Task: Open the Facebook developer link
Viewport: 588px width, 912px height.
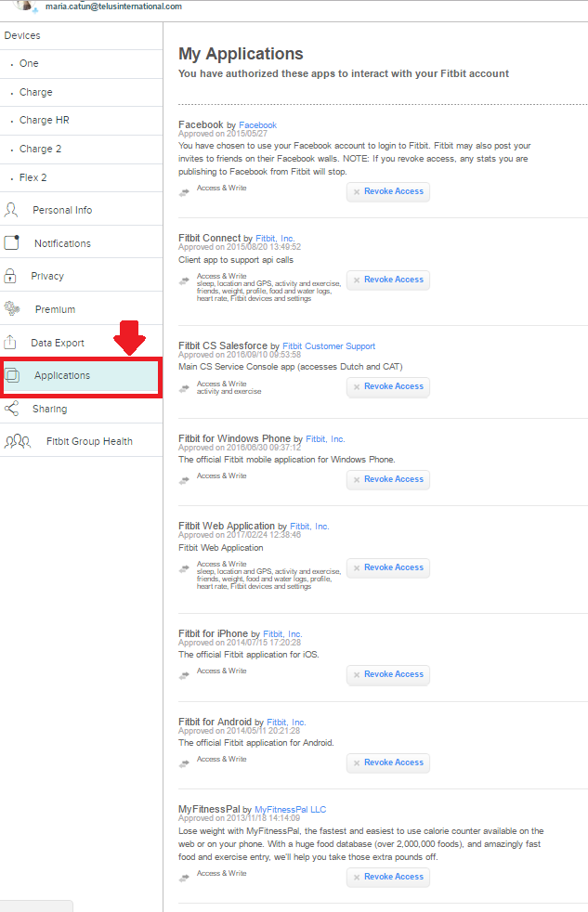Action: click(257, 125)
